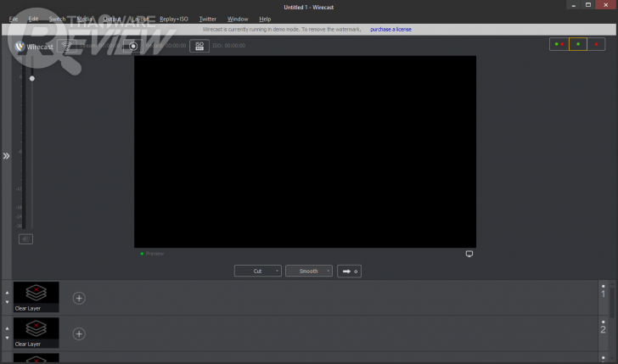Minimize the Wirecast window
The image size is (618, 364).
click(574, 5)
